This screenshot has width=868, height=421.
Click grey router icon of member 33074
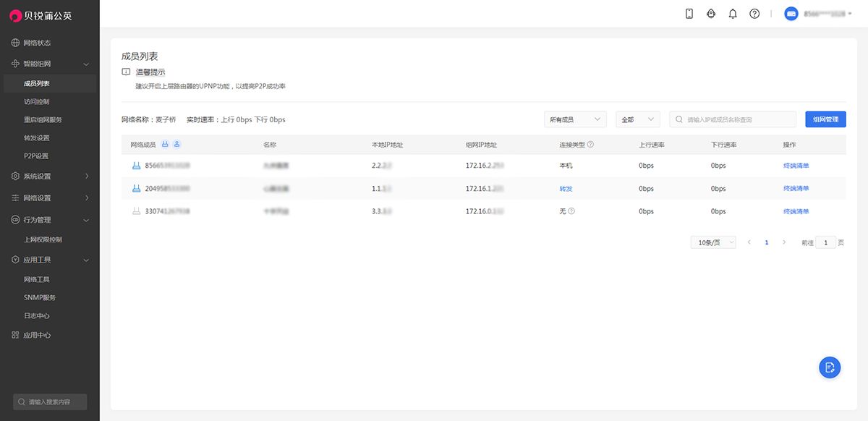(x=136, y=212)
